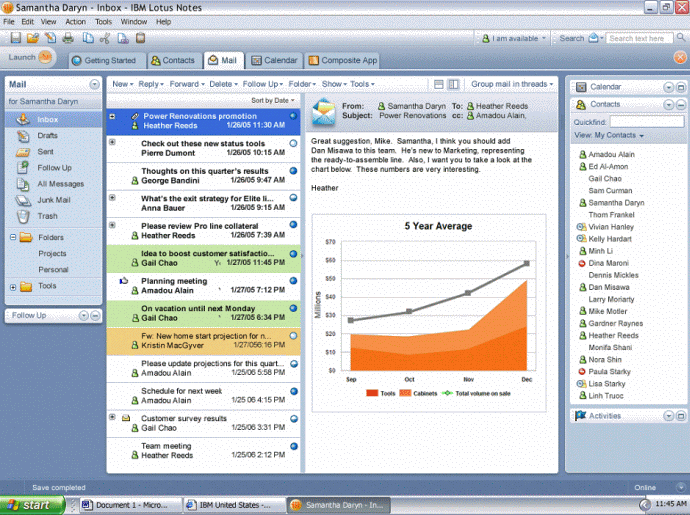Open the Reply dropdown menu

(x=150, y=84)
